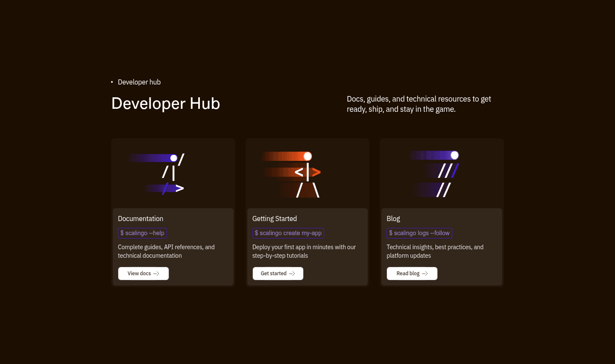
Task: Click the arrow icon in Read blog
Action: coord(425,274)
